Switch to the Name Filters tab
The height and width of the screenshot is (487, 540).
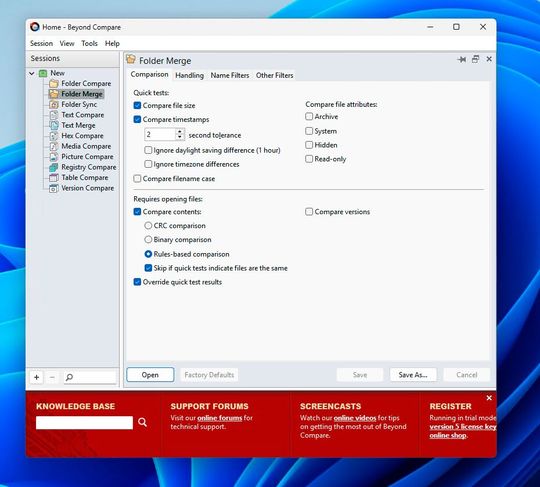[x=230, y=75]
